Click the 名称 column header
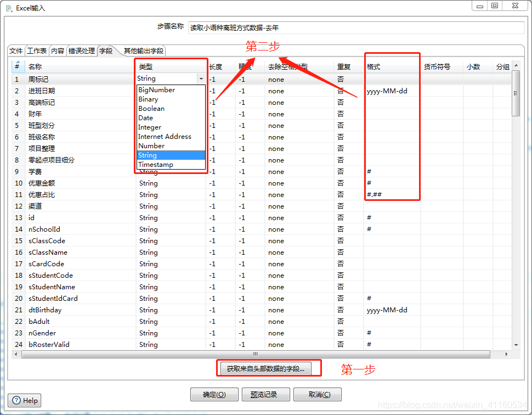 tap(81, 66)
